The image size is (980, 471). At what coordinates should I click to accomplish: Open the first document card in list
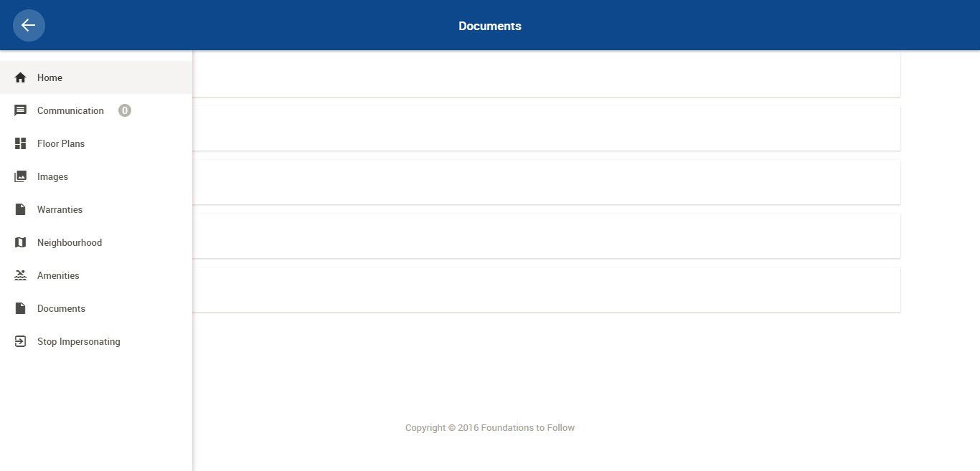545,75
